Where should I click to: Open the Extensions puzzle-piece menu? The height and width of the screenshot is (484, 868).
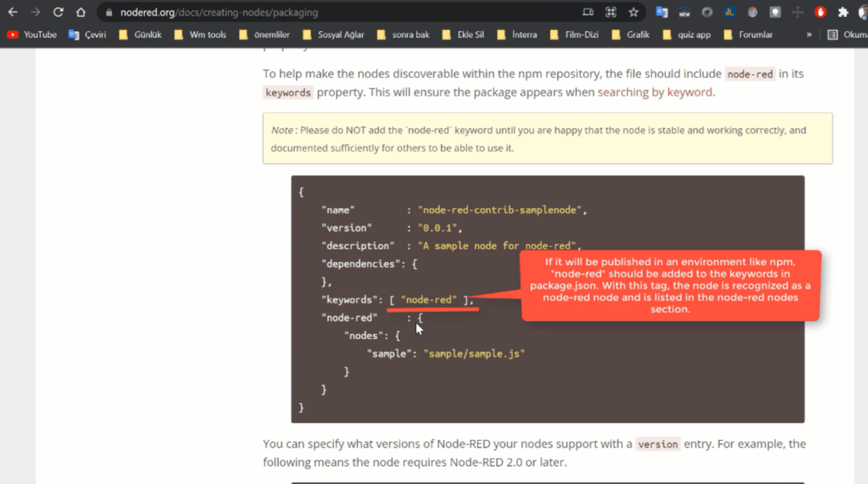pyautogui.click(x=843, y=12)
